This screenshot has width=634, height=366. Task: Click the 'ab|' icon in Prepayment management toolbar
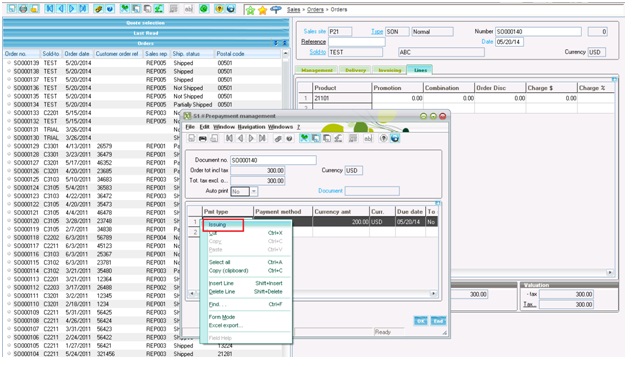(x=368, y=138)
